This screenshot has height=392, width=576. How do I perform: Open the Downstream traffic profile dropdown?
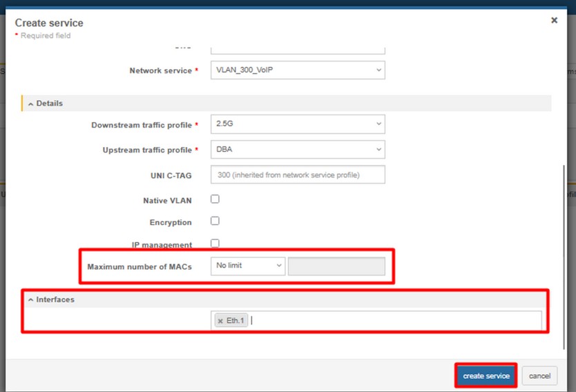pyautogui.click(x=298, y=125)
